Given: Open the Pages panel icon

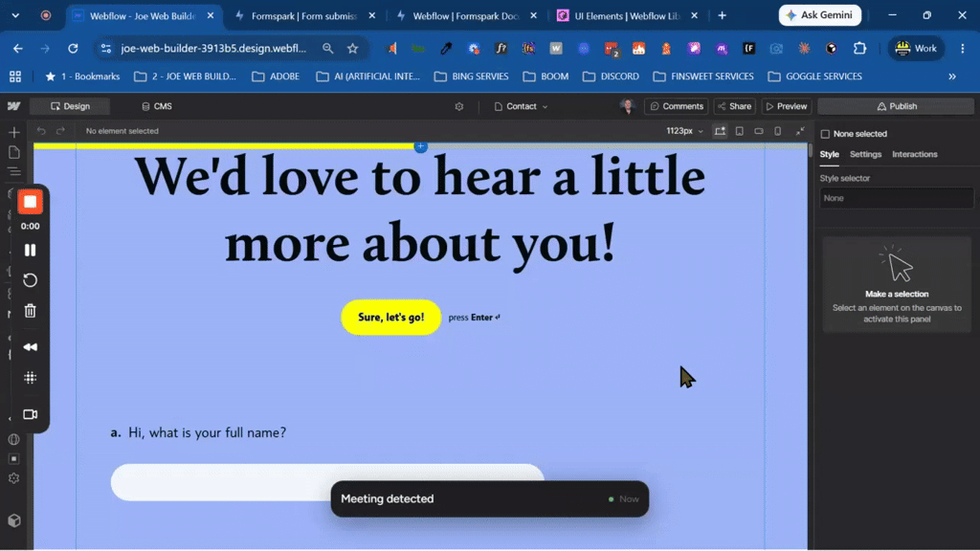Looking at the screenshot, I should (x=13, y=152).
